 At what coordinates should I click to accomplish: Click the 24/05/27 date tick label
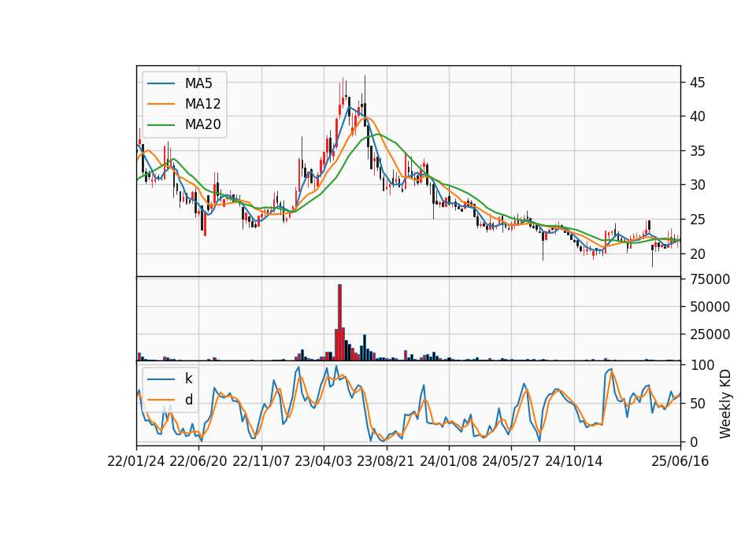[510, 461]
